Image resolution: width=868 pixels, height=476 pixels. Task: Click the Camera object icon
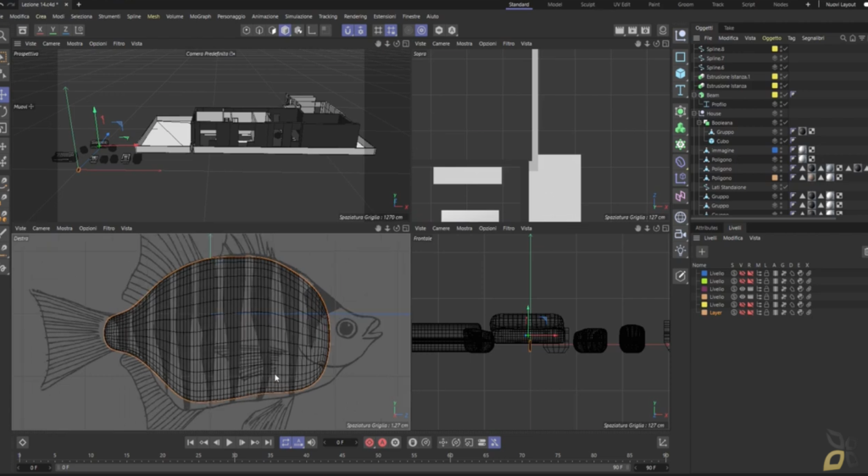click(x=681, y=234)
